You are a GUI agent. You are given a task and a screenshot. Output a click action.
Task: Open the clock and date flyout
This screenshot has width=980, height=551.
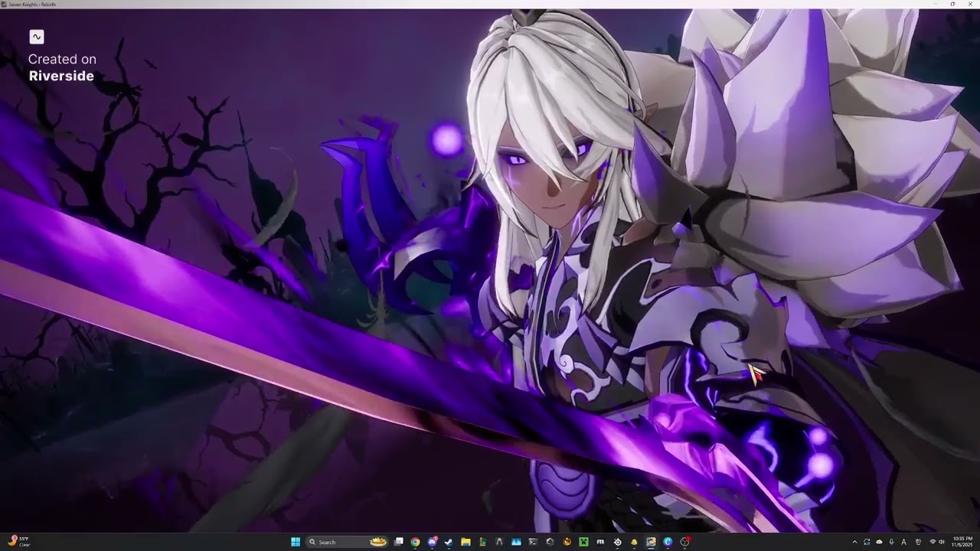point(962,542)
